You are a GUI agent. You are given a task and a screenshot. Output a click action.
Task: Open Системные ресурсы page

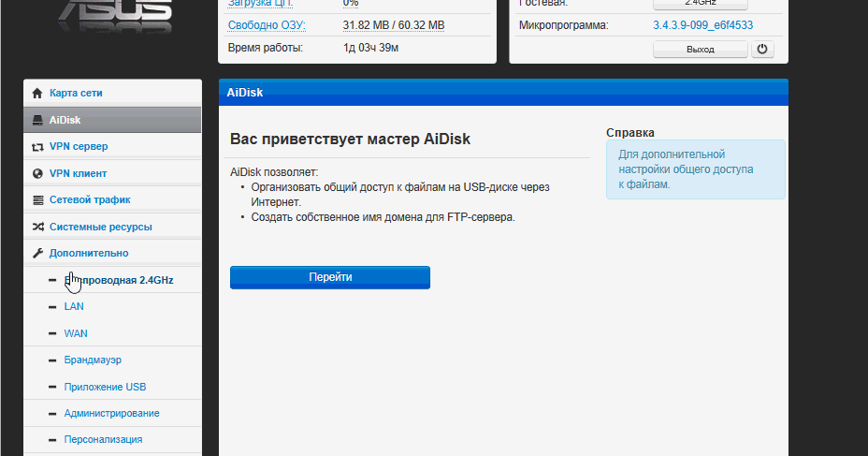pyautogui.click(x=112, y=227)
